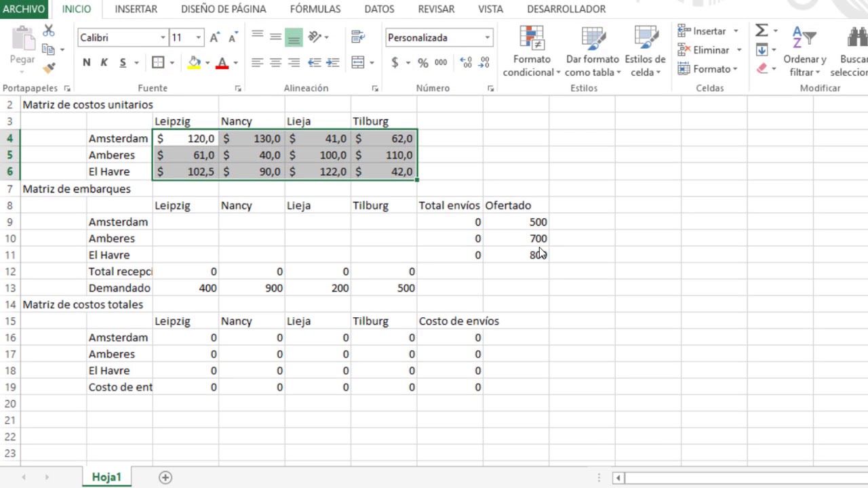Toggle center horizontal alignment
868x488 pixels.
tap(275, 62)
